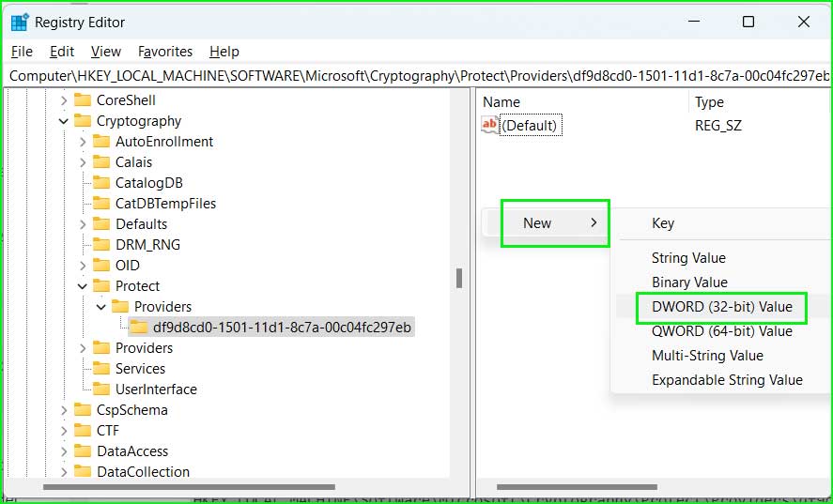Click the DataCollection folder icon
This screenshot has height=504, width=833.
pyautogui.click(x=83, y=471)
